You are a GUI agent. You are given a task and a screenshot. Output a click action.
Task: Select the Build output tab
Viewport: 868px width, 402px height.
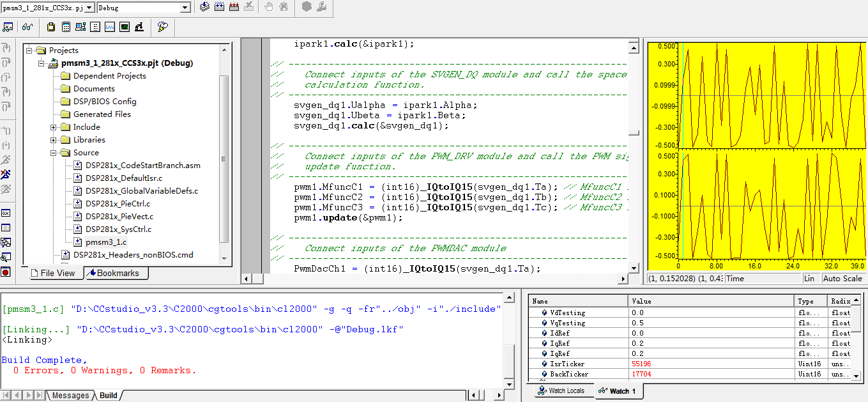pos(108,395)
